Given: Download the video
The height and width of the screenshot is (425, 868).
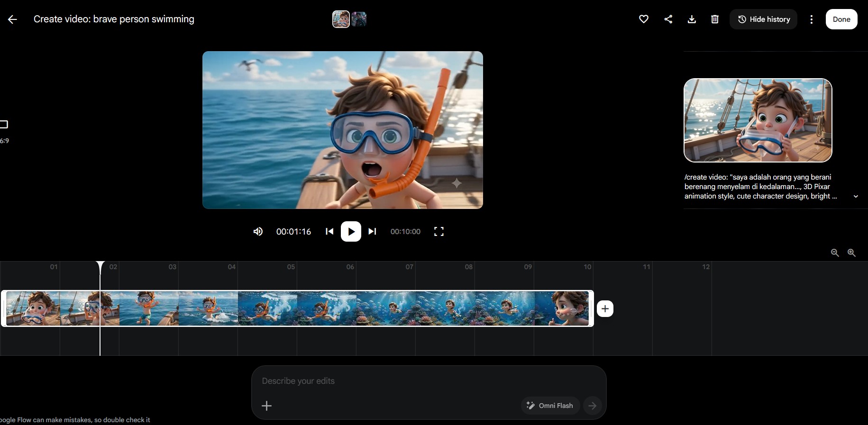Looking at the screenshot, I should click(692, 19).
